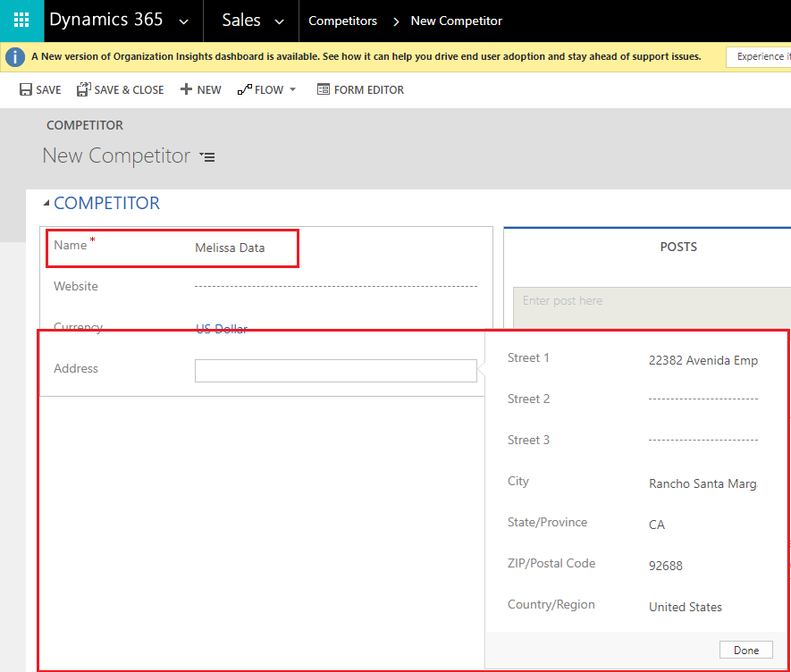Screen dimensions: 791x672
Task: Click the FLOW command label
Action: tap(269, 89)
